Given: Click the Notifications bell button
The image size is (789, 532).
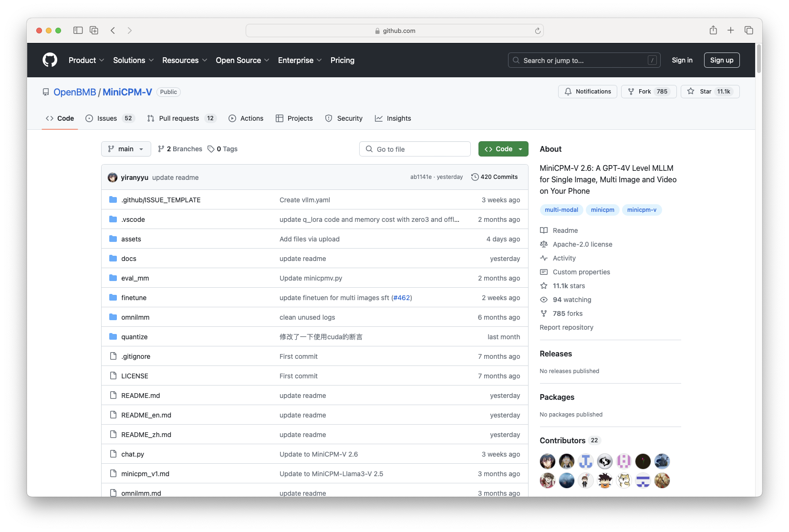Looking at the screenshot, I should [588, 92].
